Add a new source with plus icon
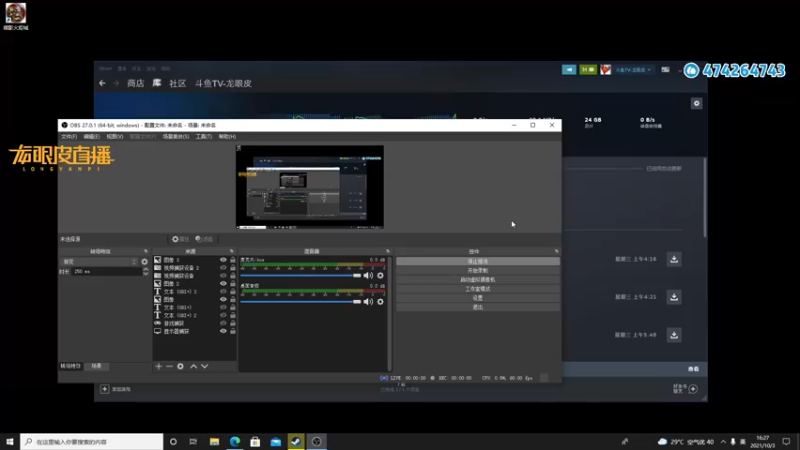 (x=159, y=366)
